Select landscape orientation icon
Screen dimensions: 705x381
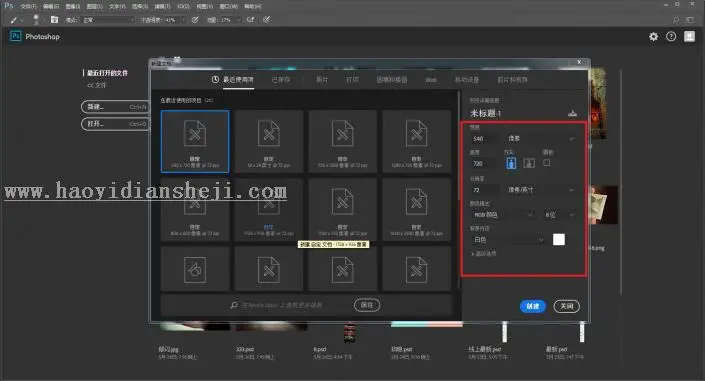529,163
